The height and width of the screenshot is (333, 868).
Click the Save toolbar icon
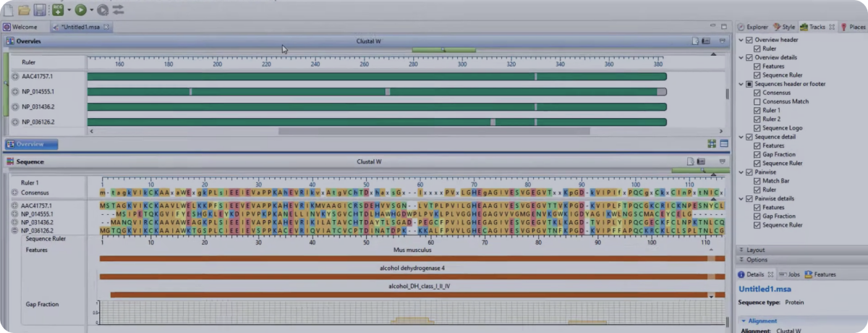pos(40,9)
